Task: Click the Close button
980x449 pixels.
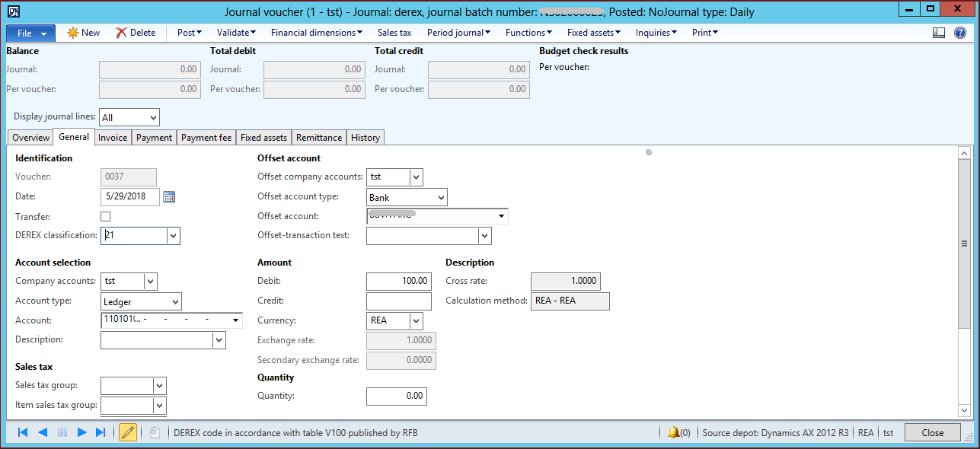Action: tap(932, 432)
